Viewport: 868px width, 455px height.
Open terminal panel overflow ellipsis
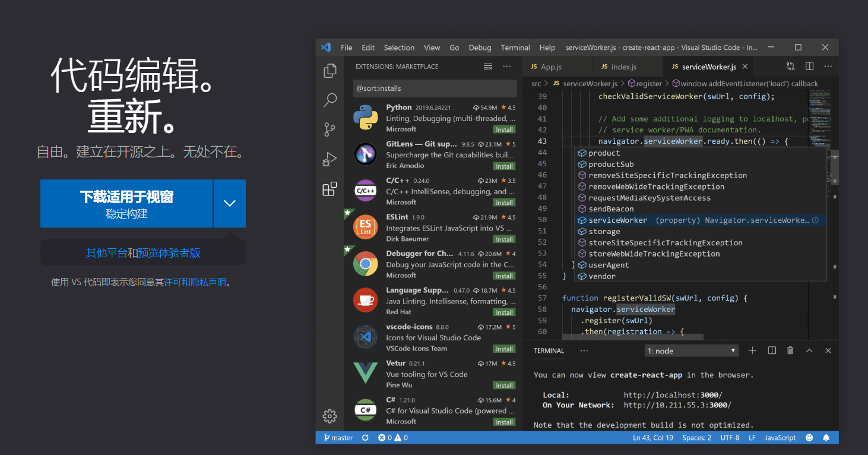tap(584, 350)
